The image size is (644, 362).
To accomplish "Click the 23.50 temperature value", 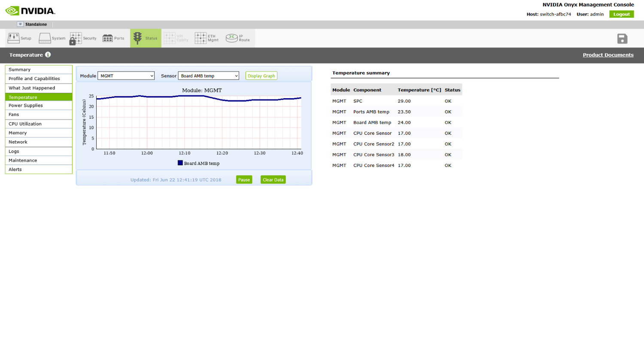I will tap(404, 112).
